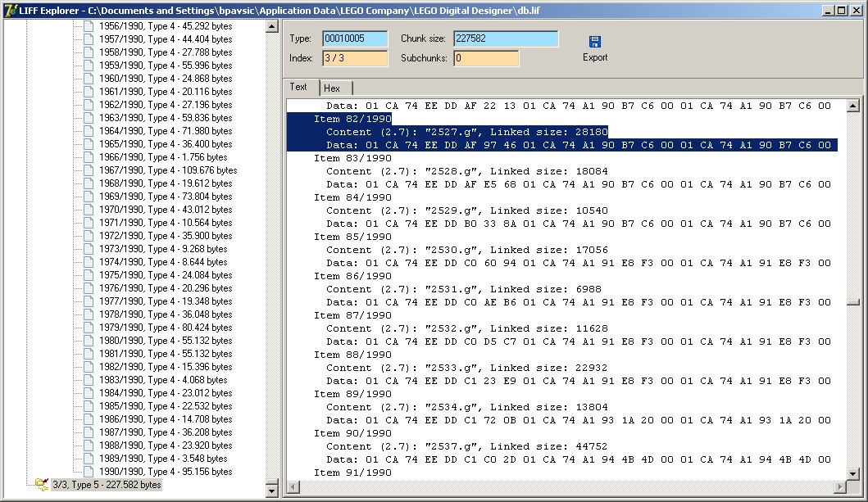Image resolution: width=868 pixels, height=502 pixels.
Task: Click the text pane vertical scrollbar thumb
Action: 853,302
